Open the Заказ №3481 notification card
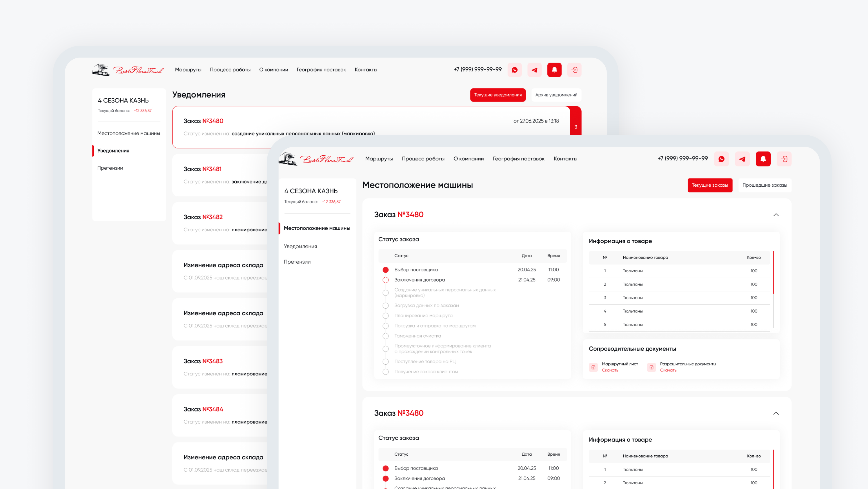 [x=219, y=175]
